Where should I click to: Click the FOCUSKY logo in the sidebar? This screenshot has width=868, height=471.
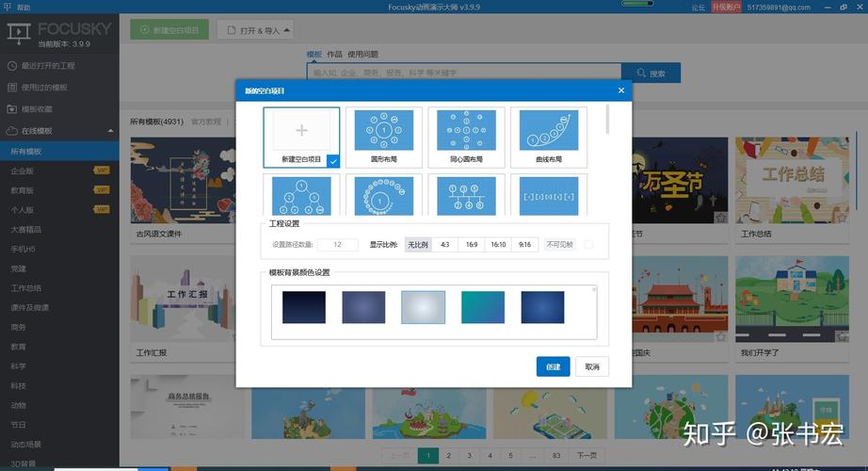[x=59, y=32]
